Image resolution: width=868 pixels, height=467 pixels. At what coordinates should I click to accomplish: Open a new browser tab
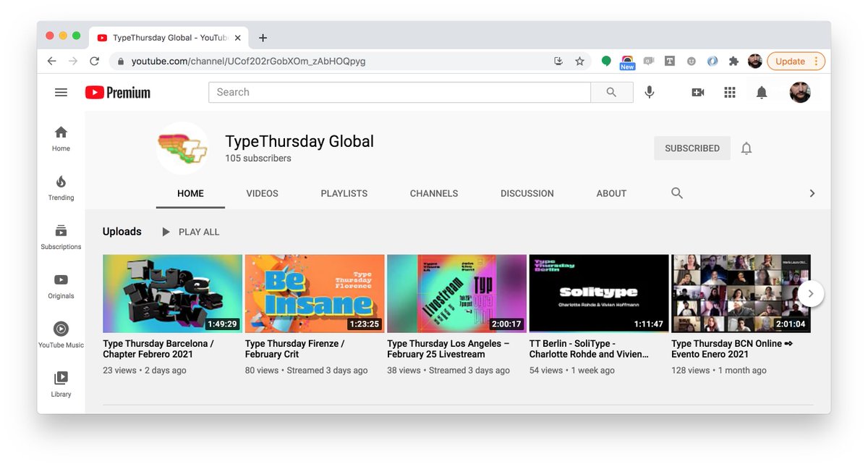(263, 38)
